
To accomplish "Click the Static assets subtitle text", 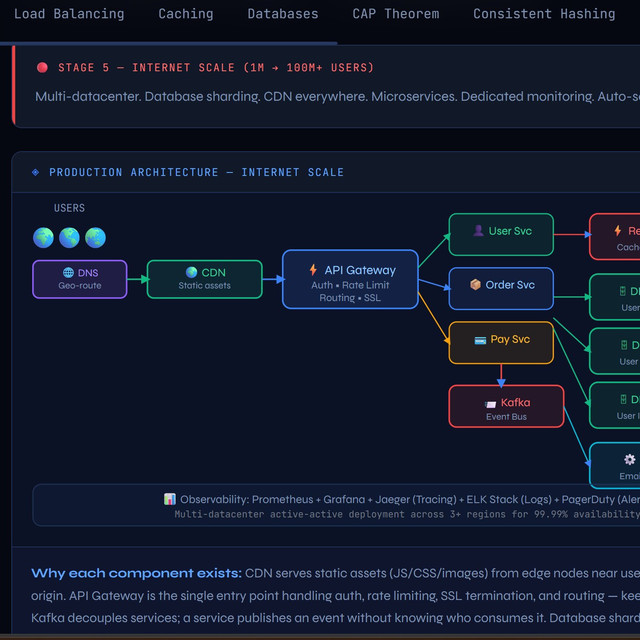I will [x=204, y=286].
